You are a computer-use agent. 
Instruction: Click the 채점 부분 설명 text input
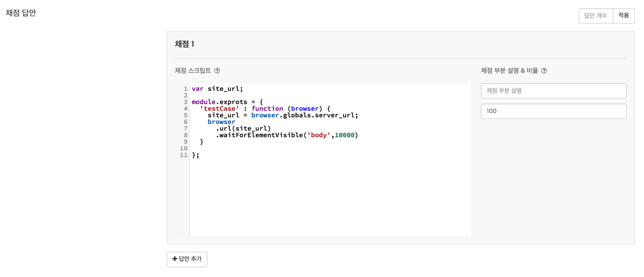(x=553, y=91)
